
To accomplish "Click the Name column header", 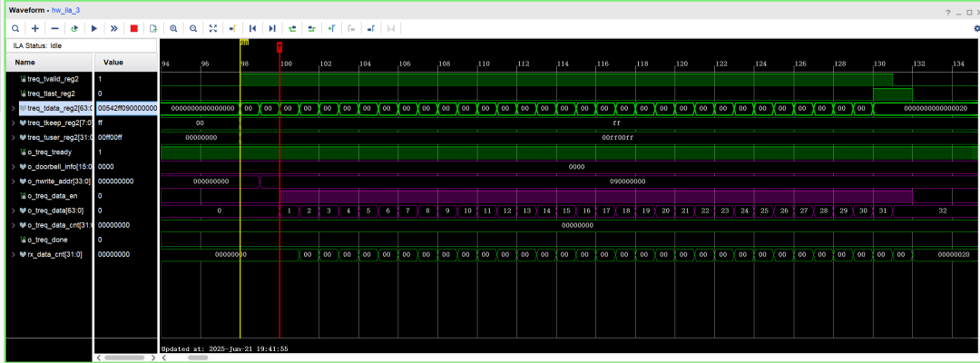I will click(x=49, y=63).
